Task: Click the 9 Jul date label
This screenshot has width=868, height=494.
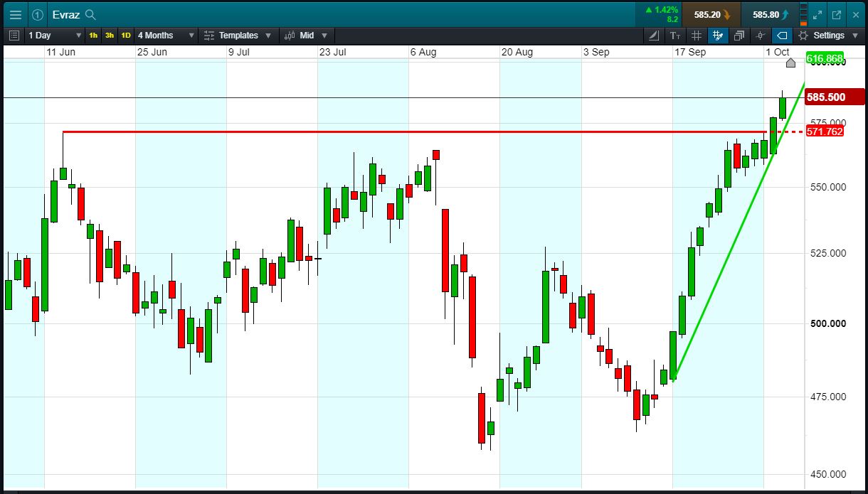Action: coord(239,52)
